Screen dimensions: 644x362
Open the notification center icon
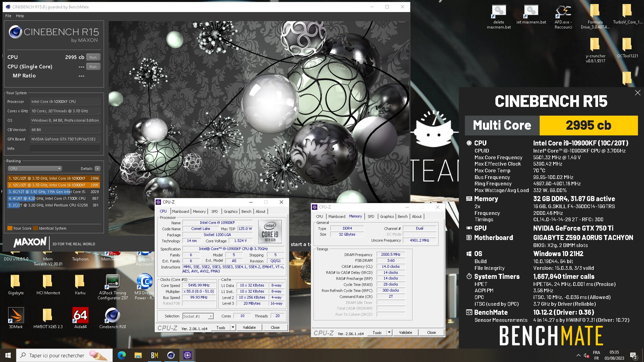633,355
